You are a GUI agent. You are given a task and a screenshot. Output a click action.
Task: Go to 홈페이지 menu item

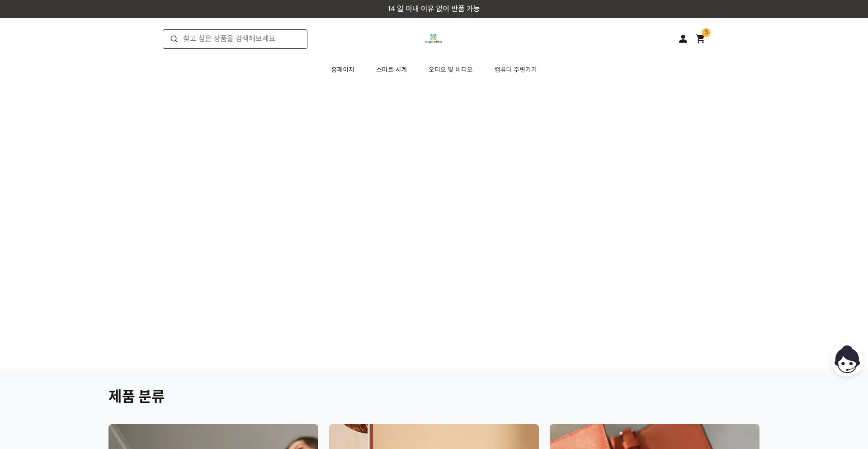[x=343, y=69]
